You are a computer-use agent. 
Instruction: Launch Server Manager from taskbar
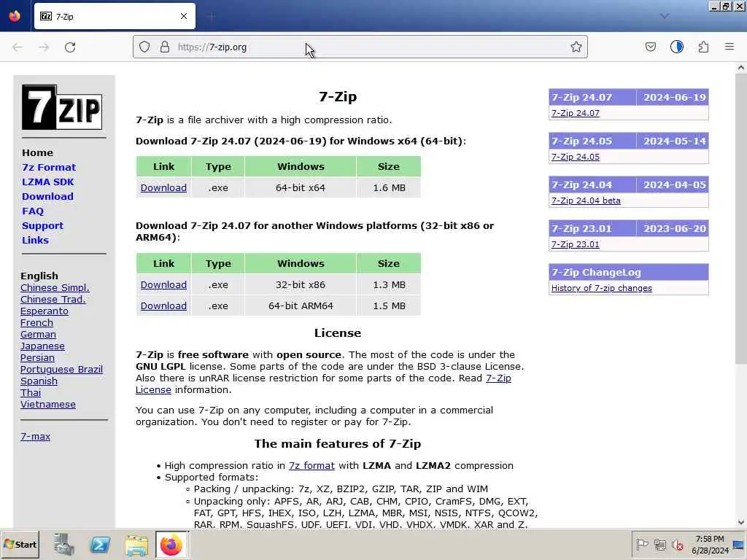(64, 544)
